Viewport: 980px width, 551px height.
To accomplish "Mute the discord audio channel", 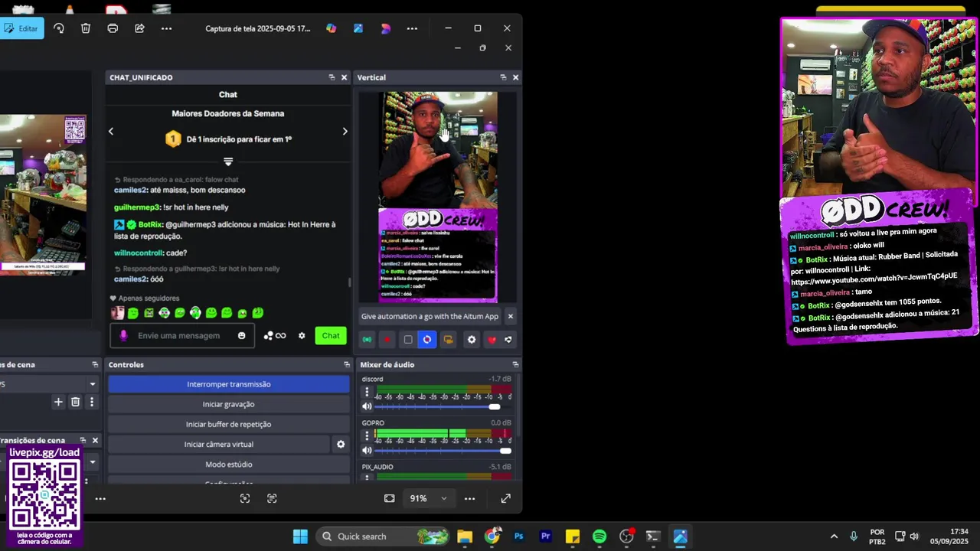I will click(x=367, y=407).
